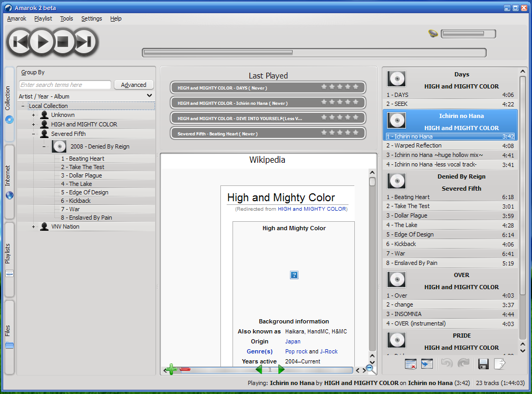The height and width of the screenshot is (394, 532).
Task: Click the Severed Fifth artist icon in tree
Action: coord(44,134)
